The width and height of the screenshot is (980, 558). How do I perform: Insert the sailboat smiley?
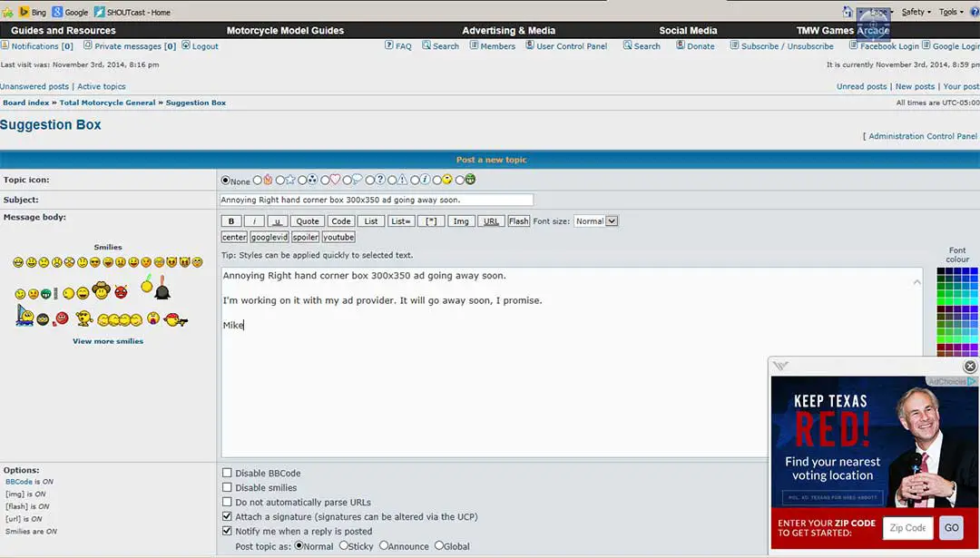click(24, 316)
